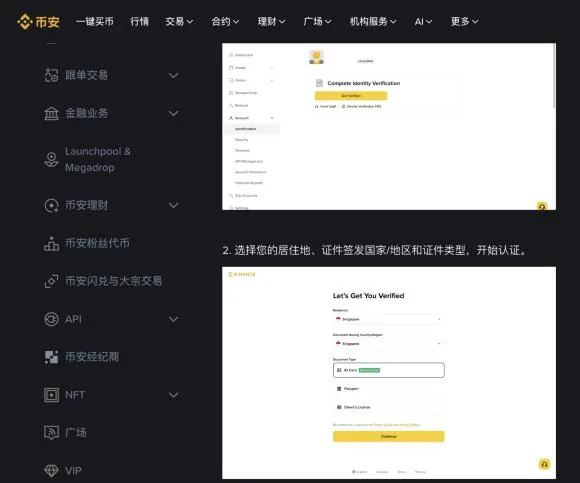The image size is (580, 483).
Task: Click the Binance 币安 logo
Action: tap(38, 22)
